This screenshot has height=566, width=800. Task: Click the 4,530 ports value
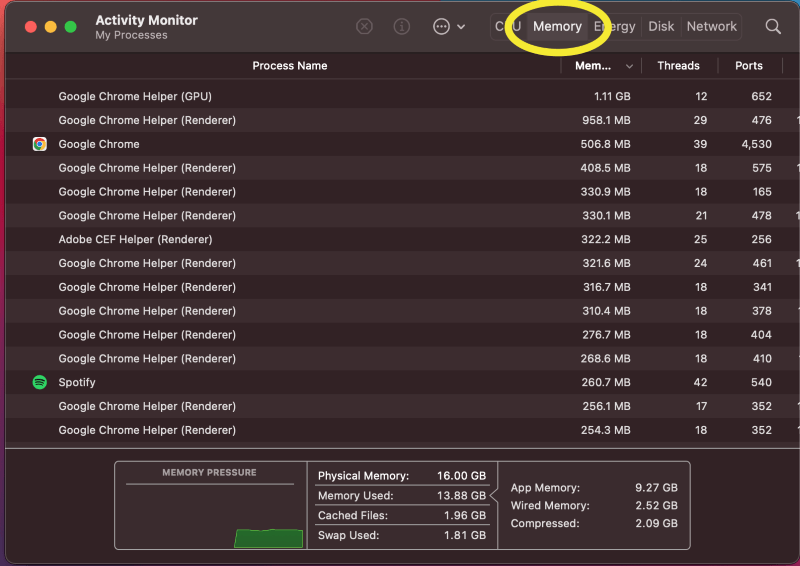(x=756, y=144)
